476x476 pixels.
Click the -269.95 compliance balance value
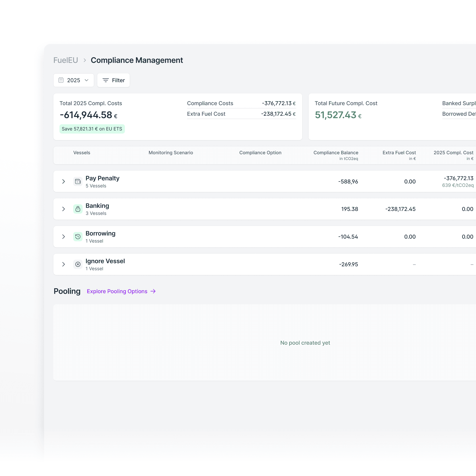click(348, 264)
